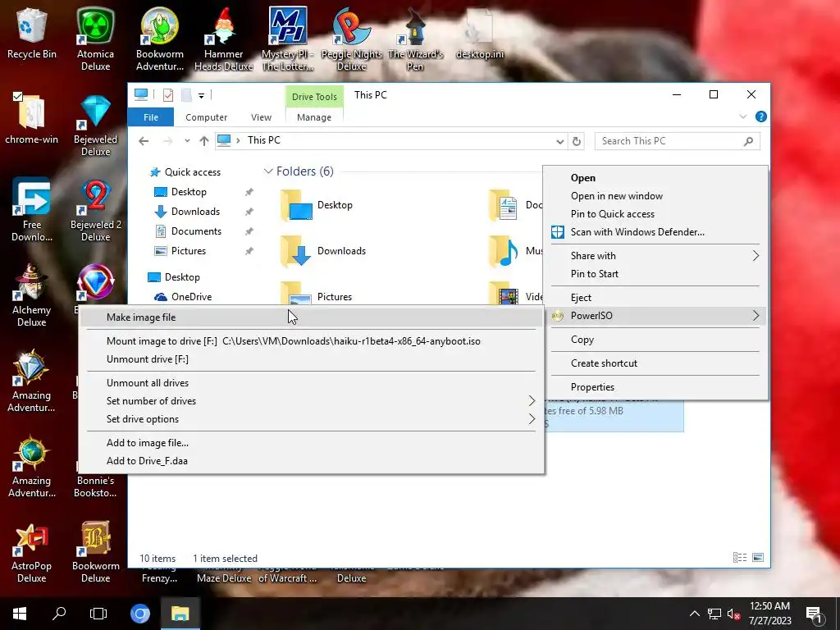The height and width of the screenshot is (630, 840).
Task: Open the Windows Start menu
Action: (x=20, y=614)
